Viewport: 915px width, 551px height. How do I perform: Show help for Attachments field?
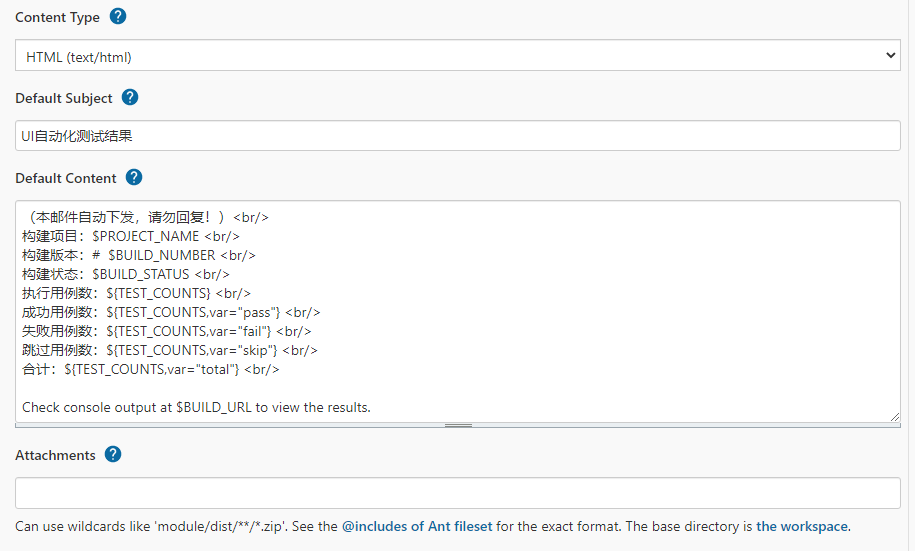pyautogui.click(x=113, y=454)
